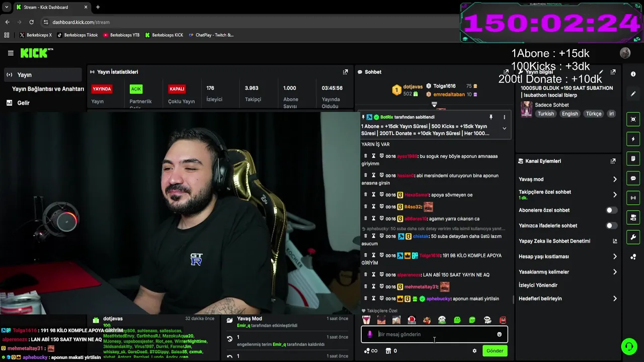Click the pencil edit icon in right sidebar
Screen dimensions: 644x362
(633, 94)
